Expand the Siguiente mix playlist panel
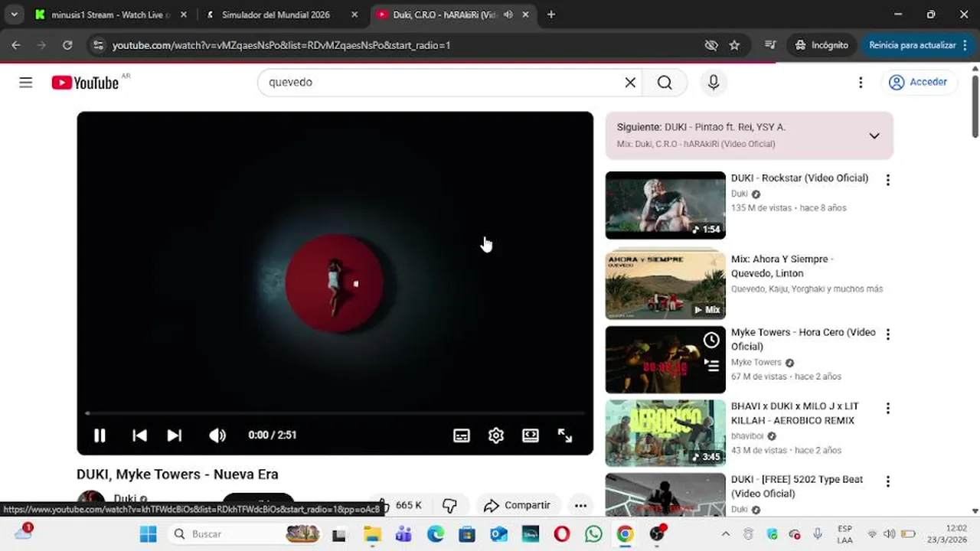The width and height of the screenshot is (980, 551). 874,135
